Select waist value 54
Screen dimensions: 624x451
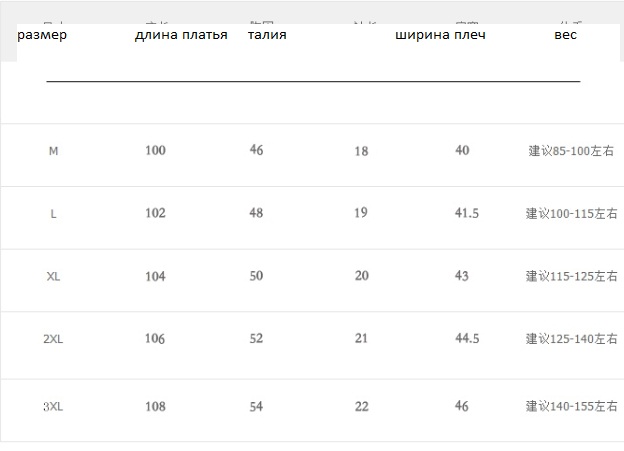[x=256, y=406]
